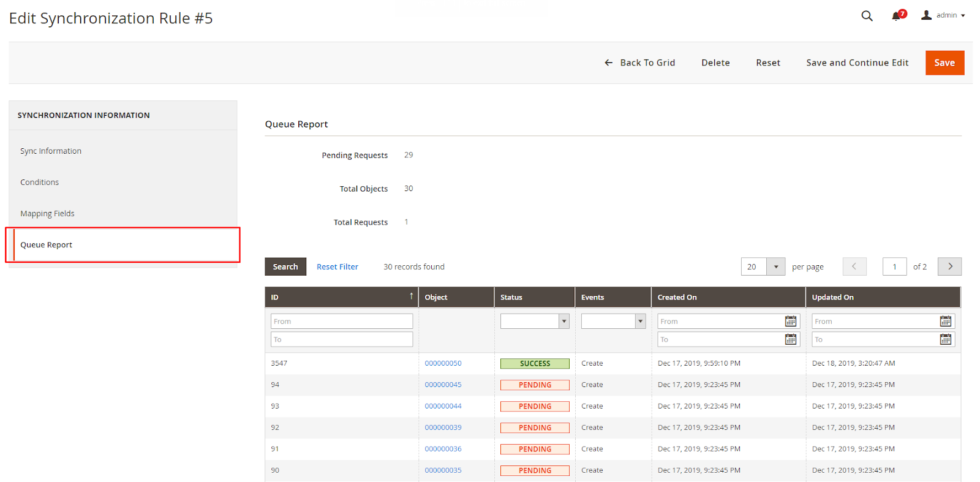
Task: Open the Events filter dropdown
Action: click(x=613, y=321)
